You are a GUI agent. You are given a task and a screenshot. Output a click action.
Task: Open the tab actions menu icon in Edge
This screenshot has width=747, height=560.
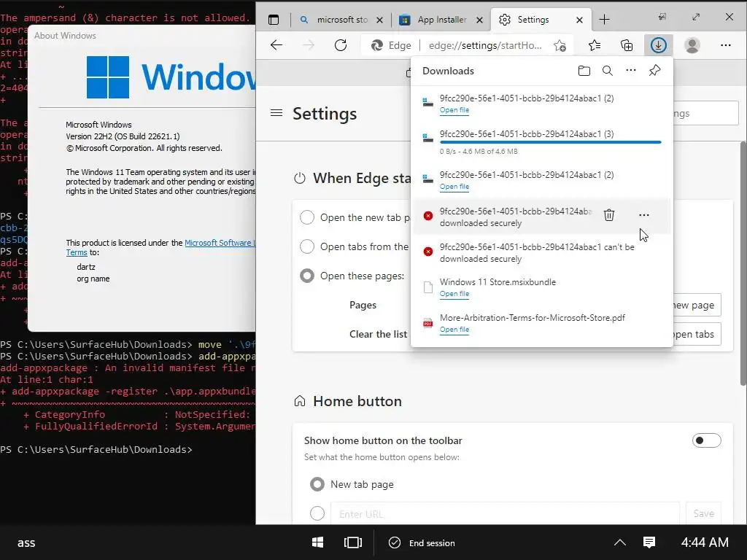(274, 20)
